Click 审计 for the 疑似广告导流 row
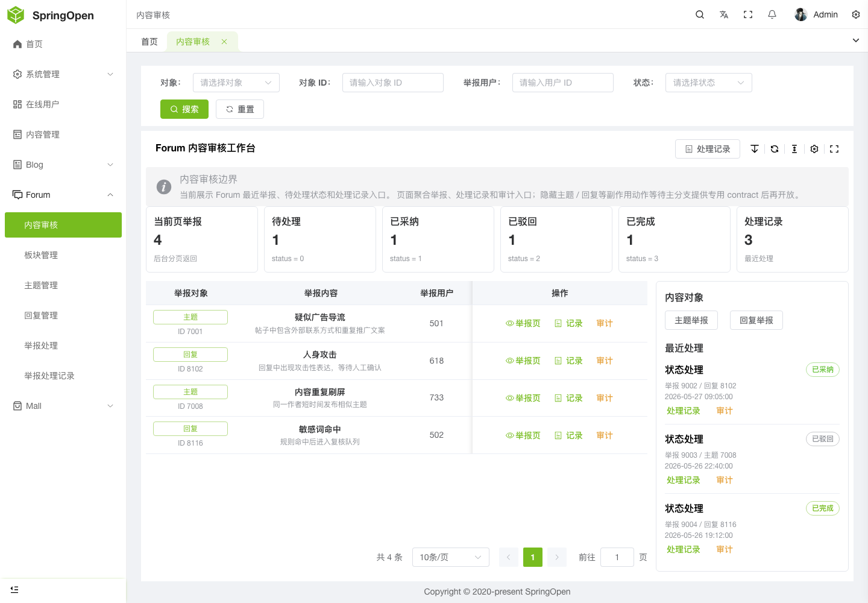Screen dimensions: 868x603 pos(605,323)
